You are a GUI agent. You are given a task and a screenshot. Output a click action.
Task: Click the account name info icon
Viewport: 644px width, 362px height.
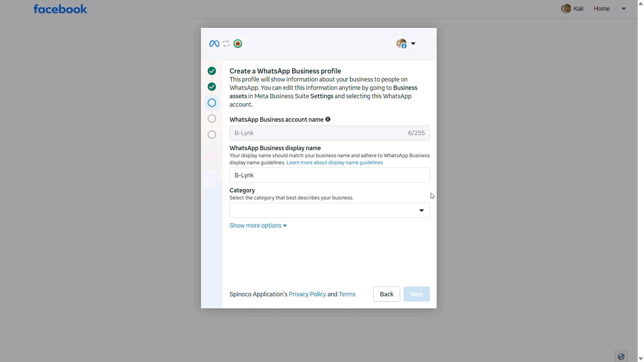point(328,119)
